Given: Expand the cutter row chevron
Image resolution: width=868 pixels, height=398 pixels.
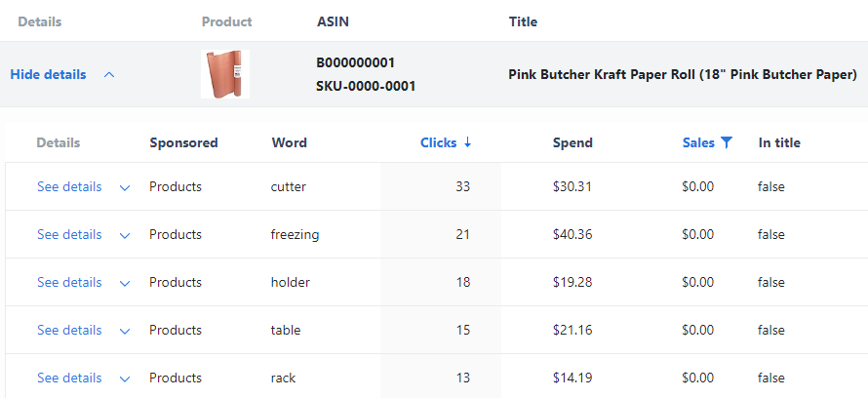Looking at the screenshot, I should (125, 187).
